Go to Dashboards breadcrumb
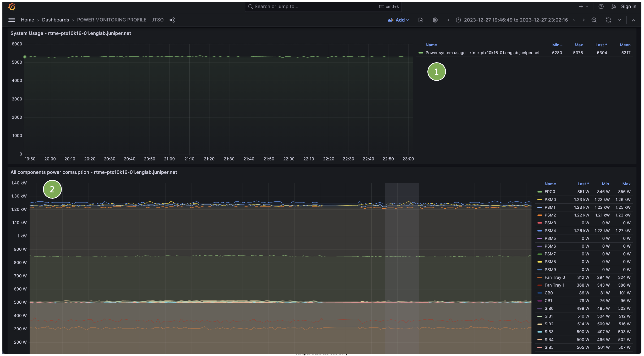This screenshot has width=644, height=356. [x=56, y=20]
